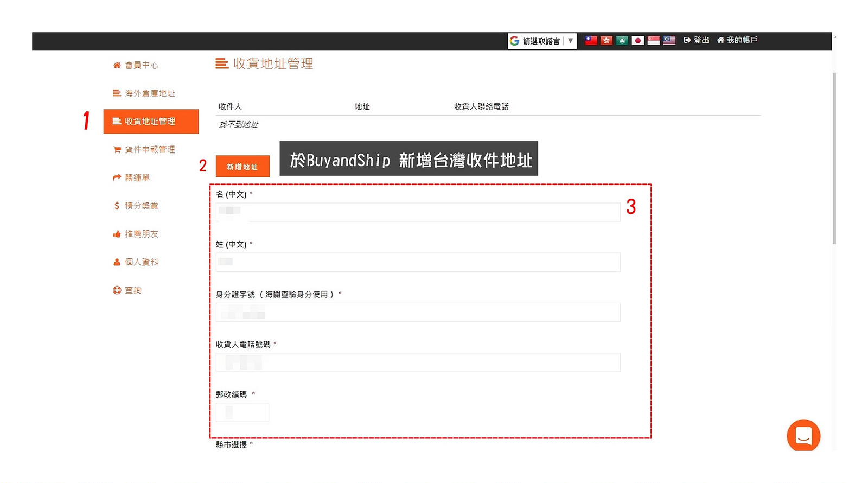Select the Hong Kong flag icon
The width and height of the screenshot is (868, 483).
pos(607,41)
